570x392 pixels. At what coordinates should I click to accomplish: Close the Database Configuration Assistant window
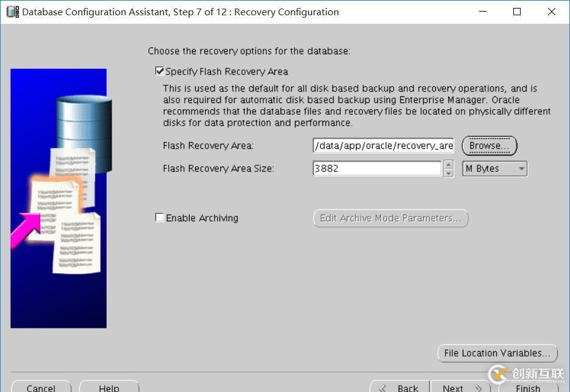point(552,12)
